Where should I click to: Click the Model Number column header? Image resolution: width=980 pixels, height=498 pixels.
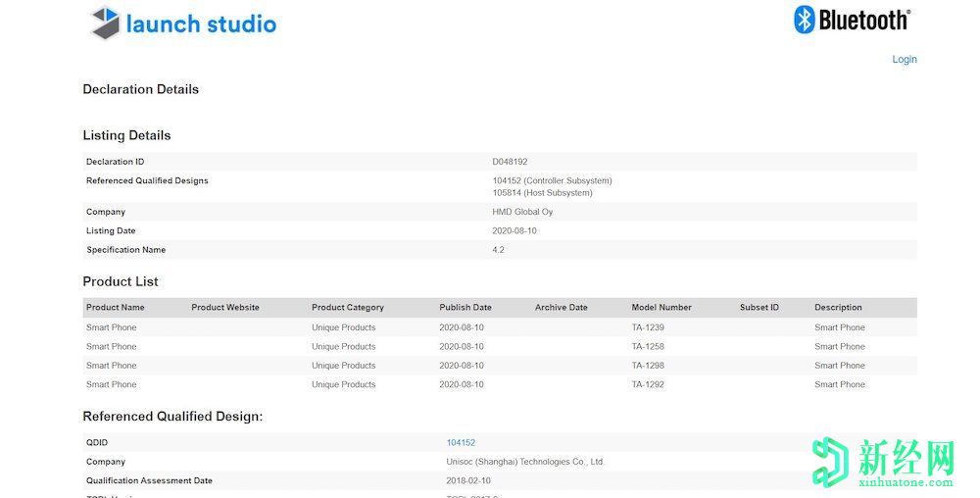pyautogui.click(x=661, y=308)
